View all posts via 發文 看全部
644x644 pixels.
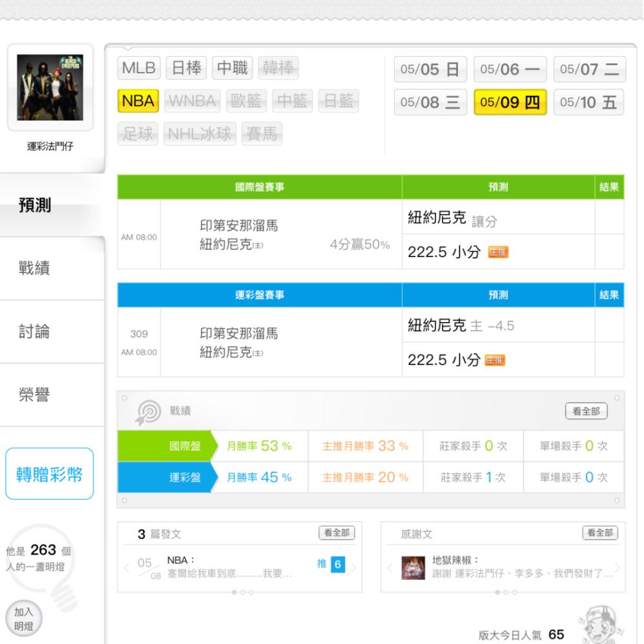pyautogui.click(x=336, y=533)
